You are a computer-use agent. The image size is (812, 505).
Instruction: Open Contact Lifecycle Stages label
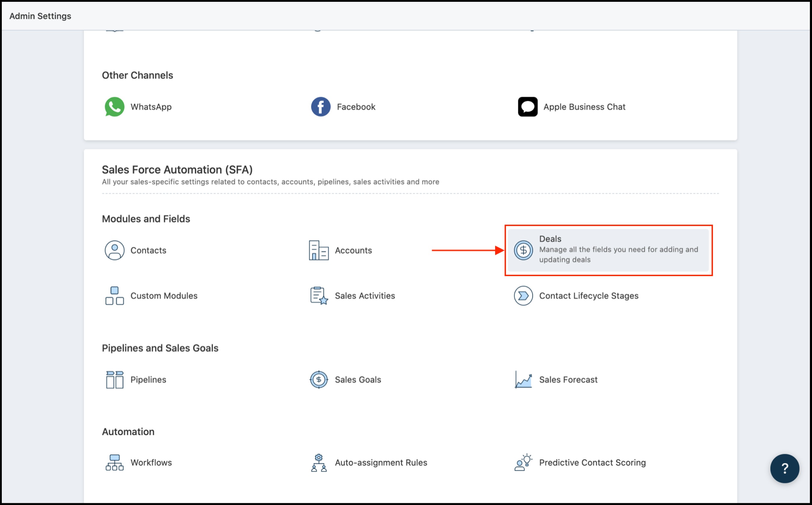589,296
